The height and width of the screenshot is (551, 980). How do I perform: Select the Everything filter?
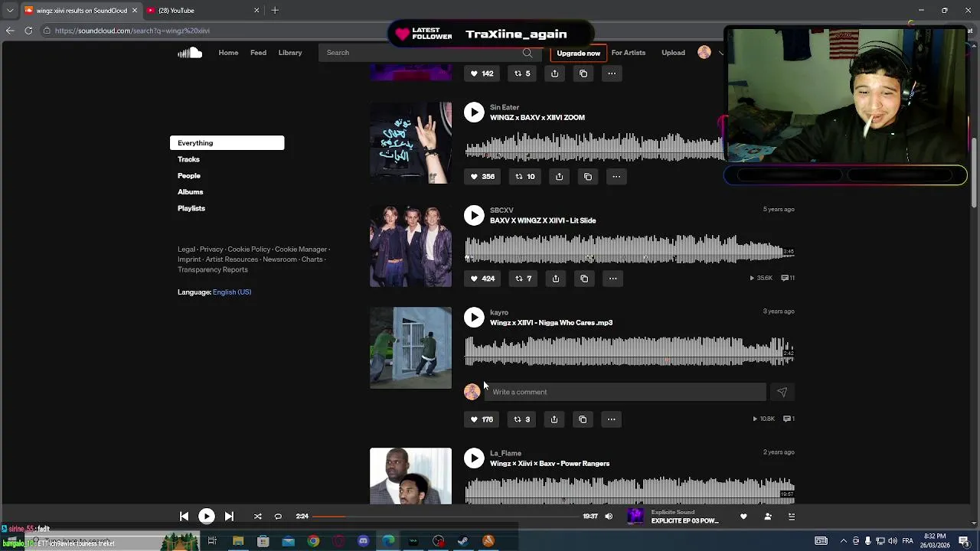pos(227,143)
